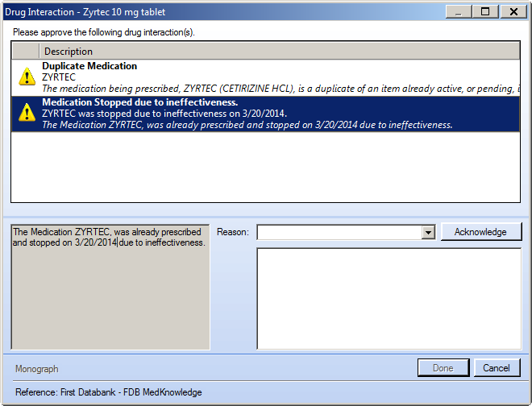Click the Done button
This screenshot has width=532, height=406.
click(443, 368)
